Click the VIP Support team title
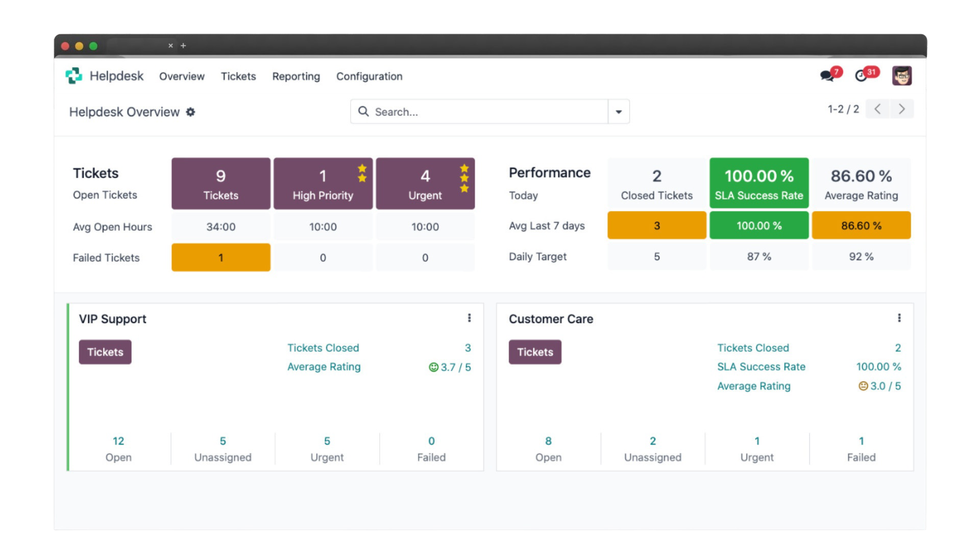Image resolution: width=980 pixels, height=551 pixels. click(112, 319)
